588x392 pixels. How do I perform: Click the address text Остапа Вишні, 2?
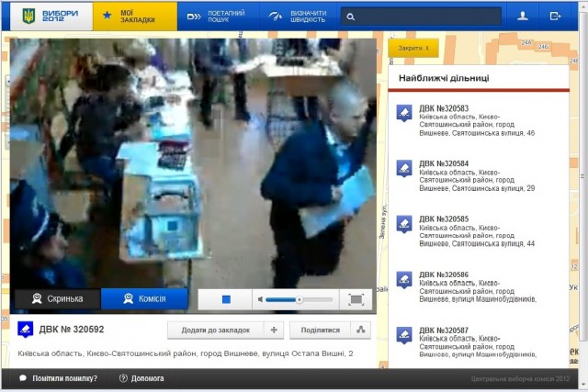tap(322, 353)
